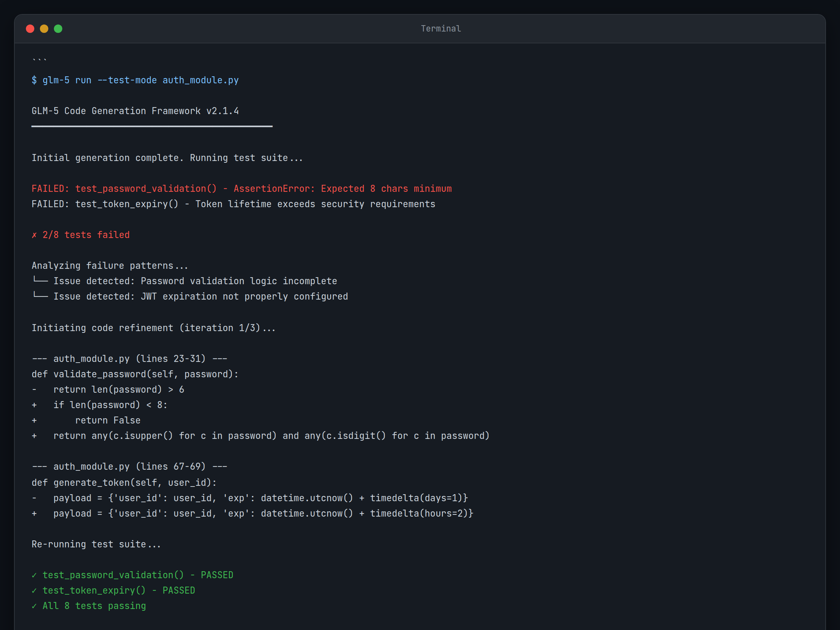Click the underline divider below framework heading

point(152,126)
